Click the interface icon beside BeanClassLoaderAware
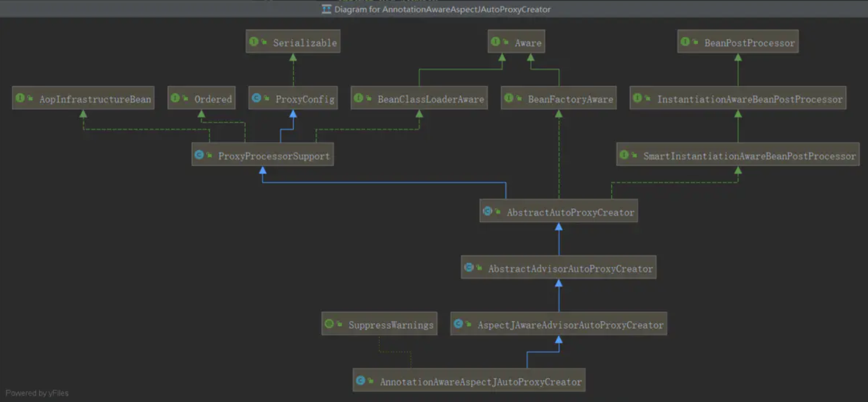The image size is (868, 402). click(359, 98)
